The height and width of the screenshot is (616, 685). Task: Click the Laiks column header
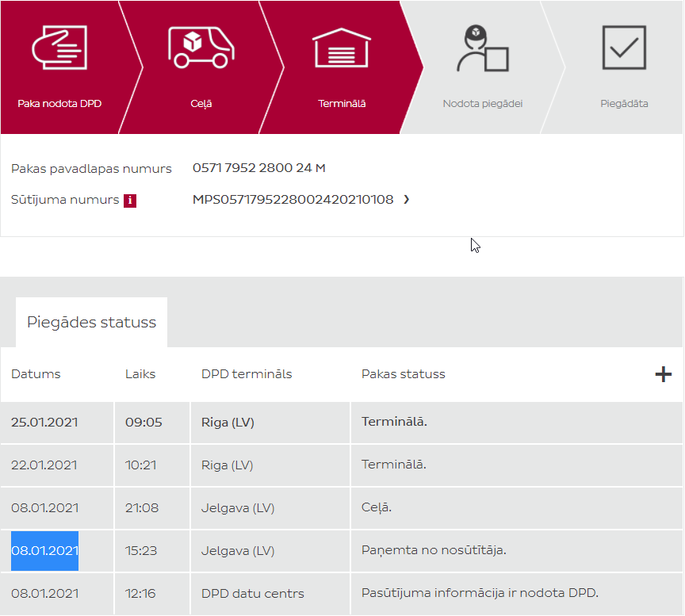[140, 374]
